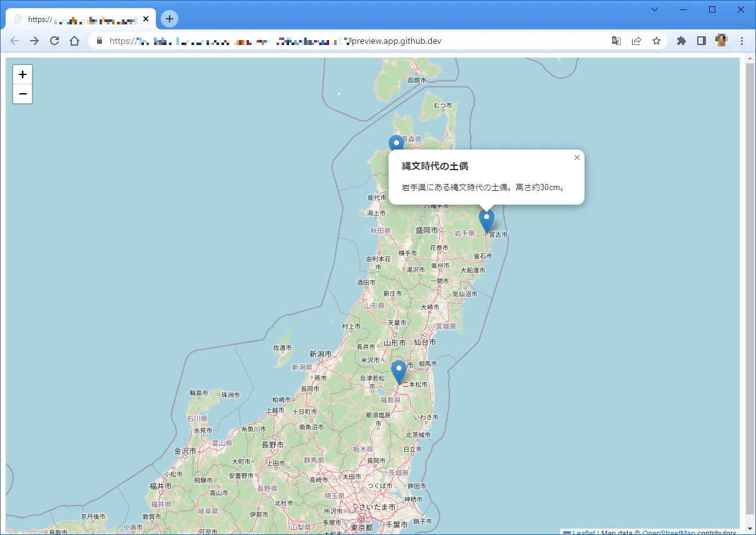
Task: Click the 山形市 label on map
Action: (395, 343)
